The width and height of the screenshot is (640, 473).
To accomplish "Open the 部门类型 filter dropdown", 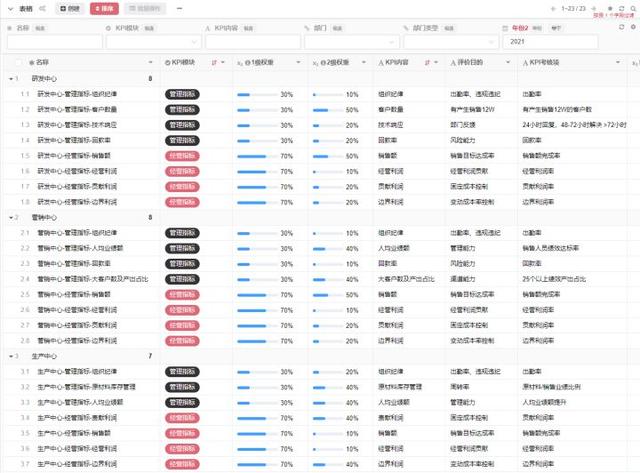I will pyautogui.click(x=451, y=42).
